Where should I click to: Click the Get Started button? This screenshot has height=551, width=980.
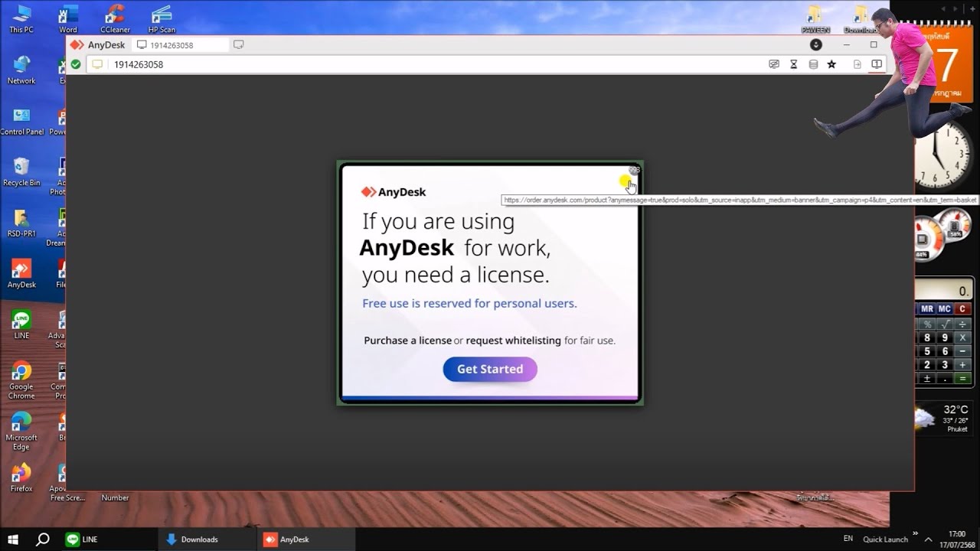click(x=490, y=369)
